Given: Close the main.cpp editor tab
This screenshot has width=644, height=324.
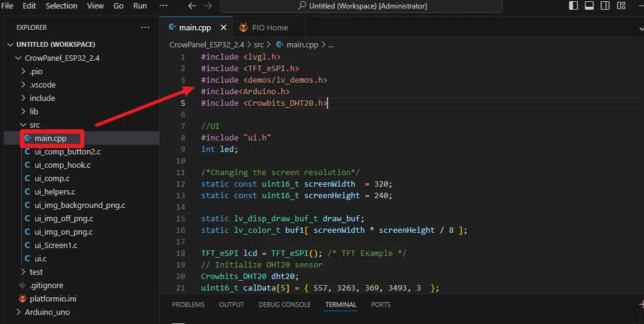Looking at the screenshot, I should point(223,27).
